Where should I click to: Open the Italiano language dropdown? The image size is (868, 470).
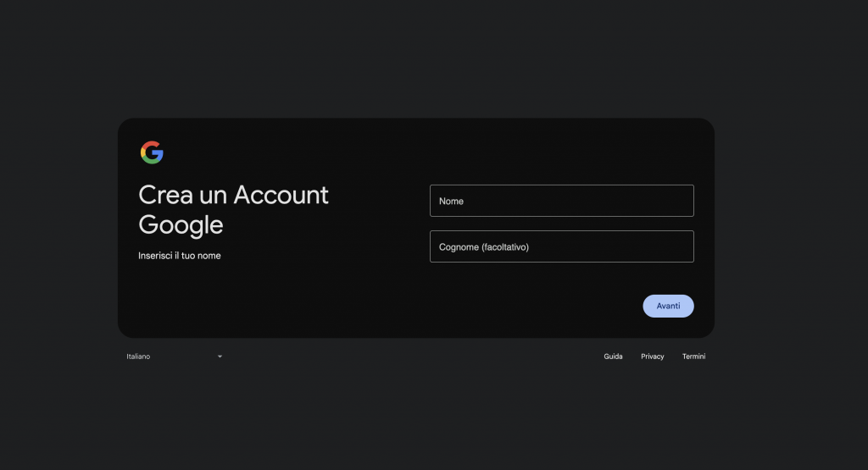[x=175, y=357]
